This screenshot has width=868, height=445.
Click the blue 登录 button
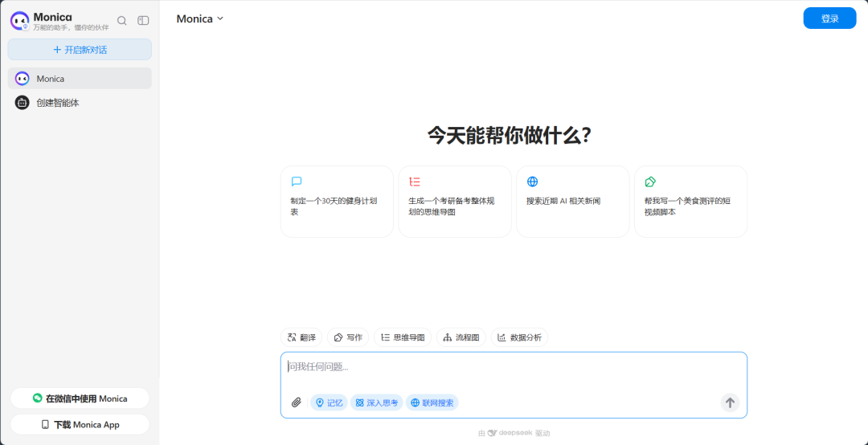tap(829, 18)
